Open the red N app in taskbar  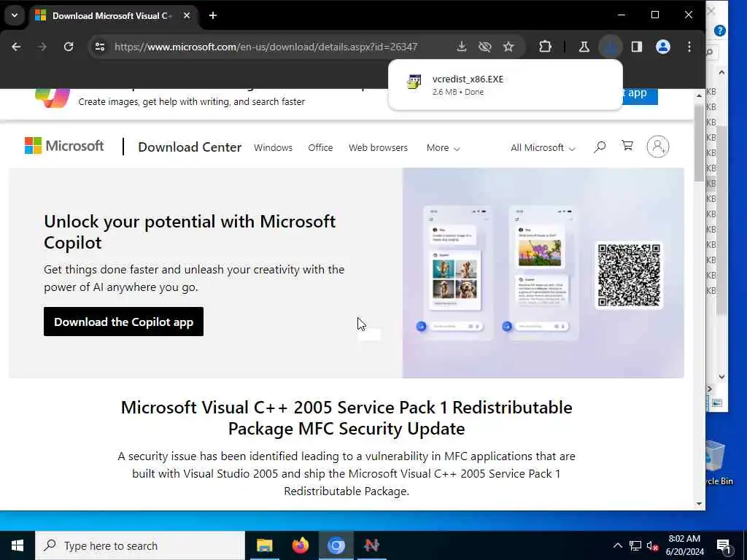[371, 545]
